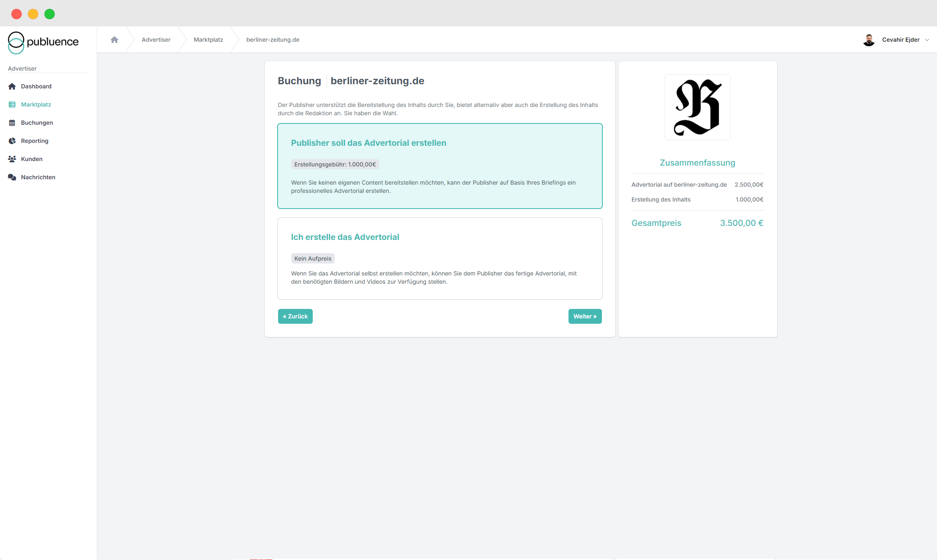Click the Dashboard house icon in sidebar
This screenshot has height=560, width=937.
tap(12, 86)
